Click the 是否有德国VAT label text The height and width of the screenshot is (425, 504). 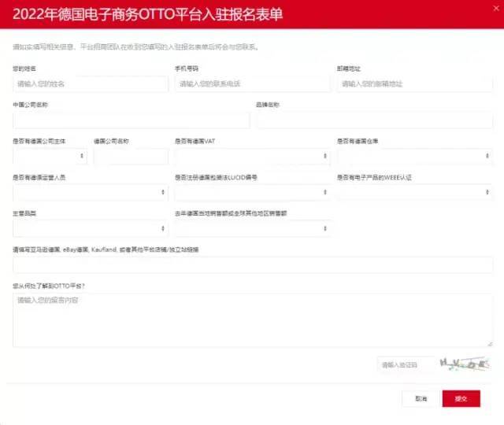tap(195, 141)
